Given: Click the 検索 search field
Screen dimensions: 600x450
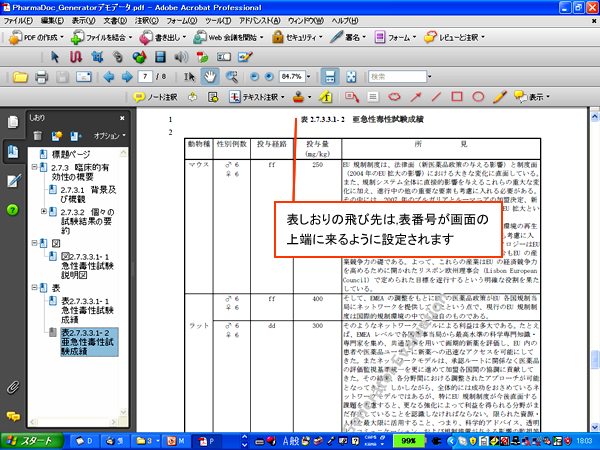Looking at the screenshot, I should [x=397, y=77].
